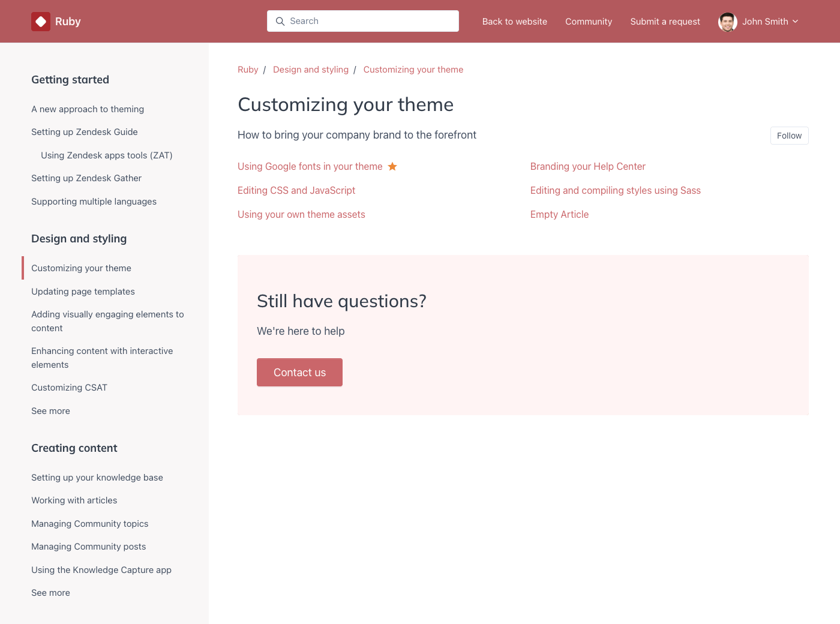Open Editing CSS and JavaScript article
The height and width of the screenshot is (624, 840).
click(x=296, y=191)
